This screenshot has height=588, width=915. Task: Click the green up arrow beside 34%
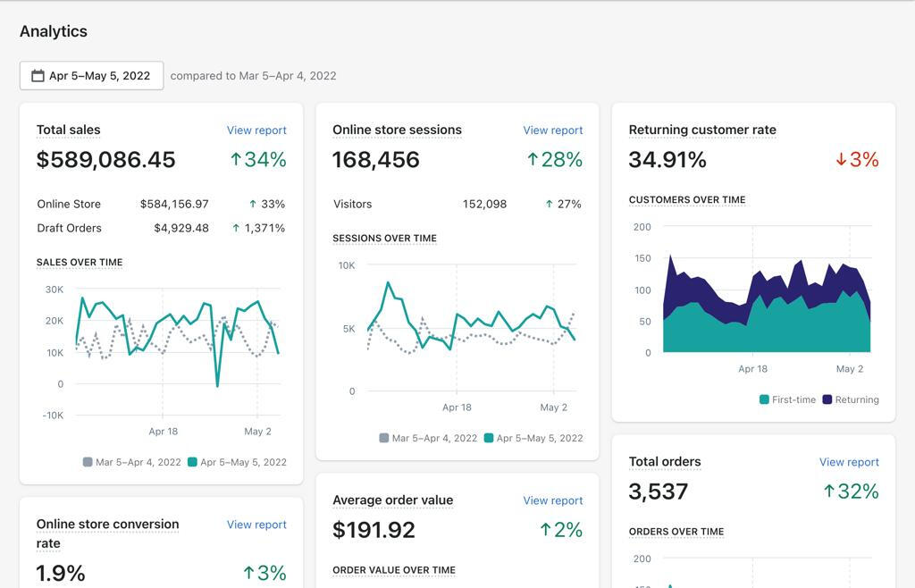click(236, 160)
